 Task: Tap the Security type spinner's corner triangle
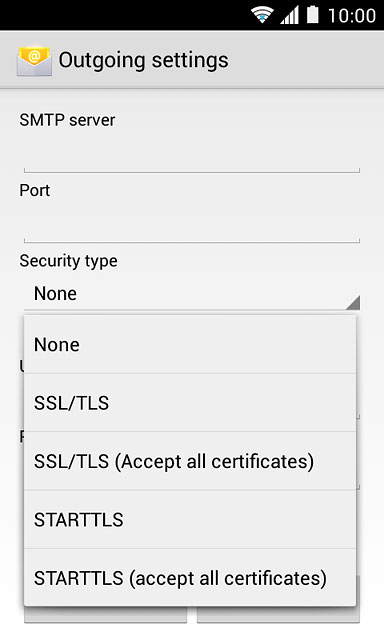point(353,302)
